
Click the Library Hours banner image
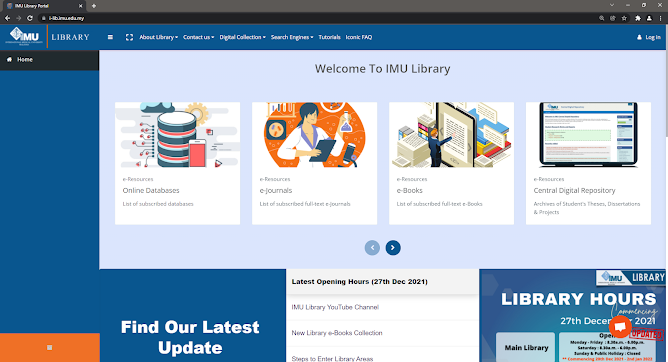pyautogui.click(x=573, y=316)
